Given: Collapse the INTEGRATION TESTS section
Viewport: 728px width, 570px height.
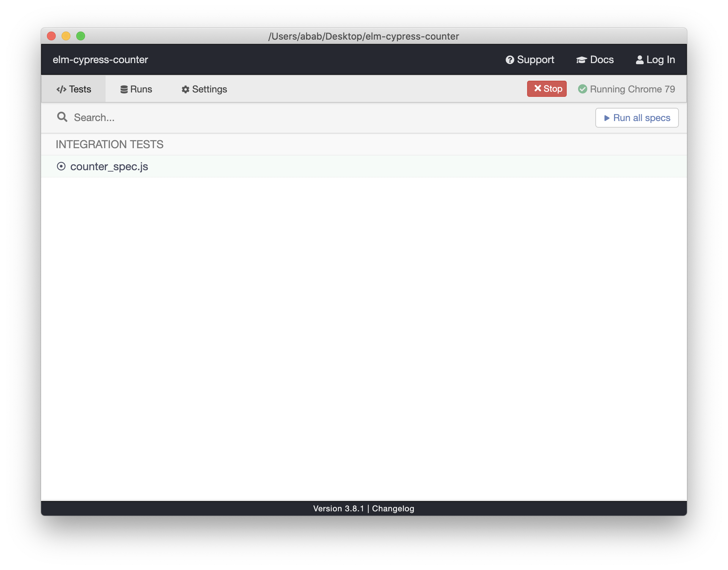Looking at the screenshot, I should pos(110,144).
